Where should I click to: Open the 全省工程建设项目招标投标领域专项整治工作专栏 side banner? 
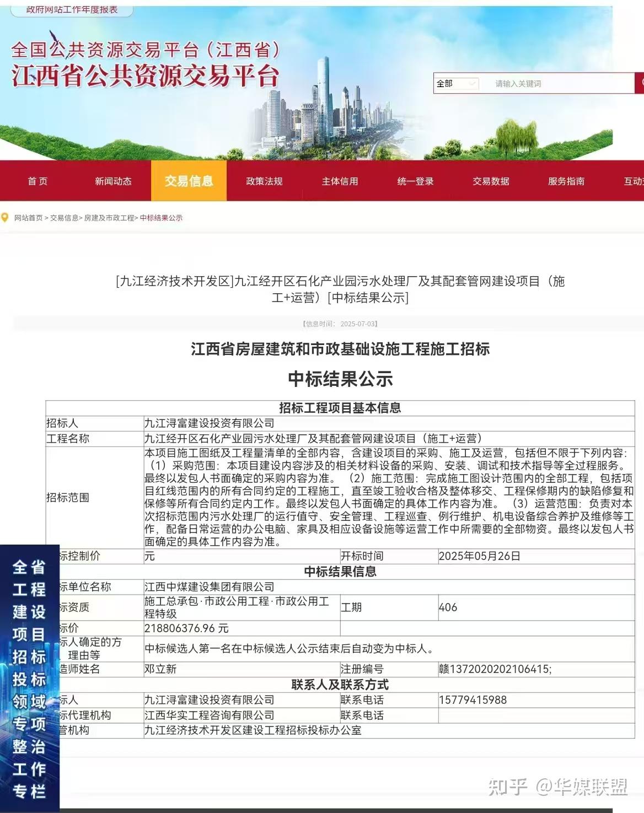(x=29, y=679)
